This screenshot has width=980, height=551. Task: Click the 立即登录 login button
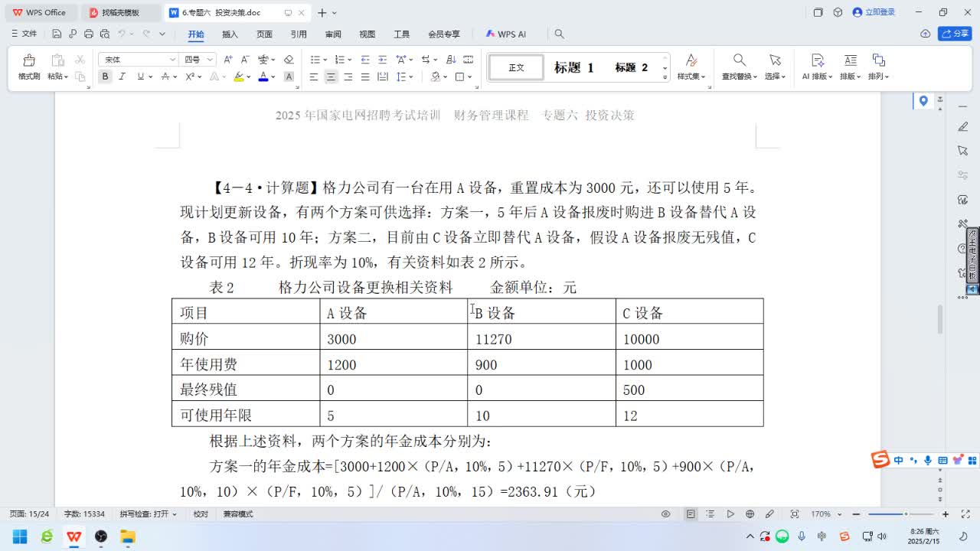coord(874,12)
